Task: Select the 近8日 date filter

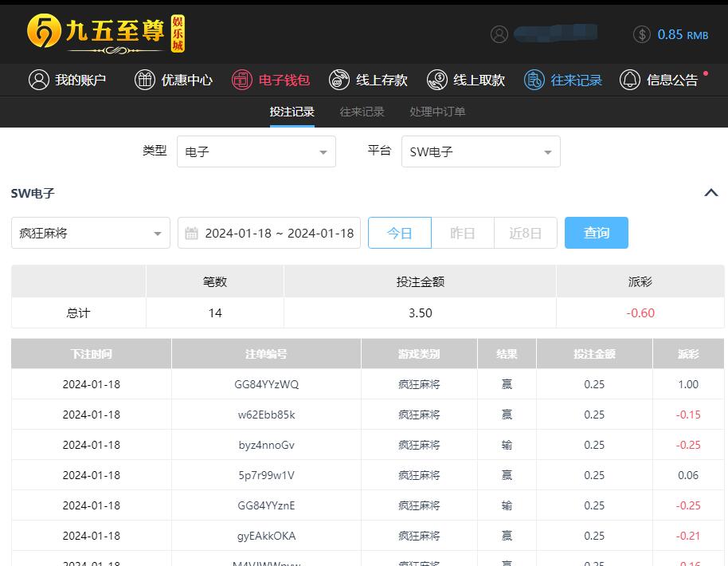Action: pos(525,233)
